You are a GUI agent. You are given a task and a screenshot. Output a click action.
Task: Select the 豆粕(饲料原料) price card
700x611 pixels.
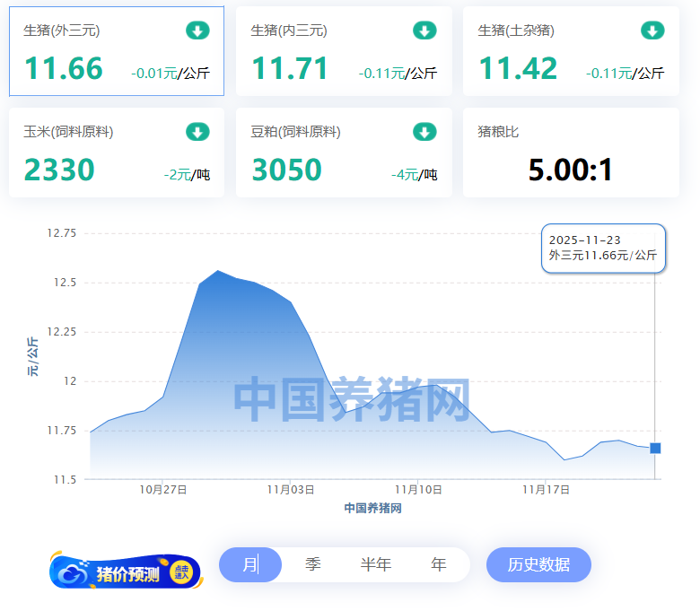[344, 153]
